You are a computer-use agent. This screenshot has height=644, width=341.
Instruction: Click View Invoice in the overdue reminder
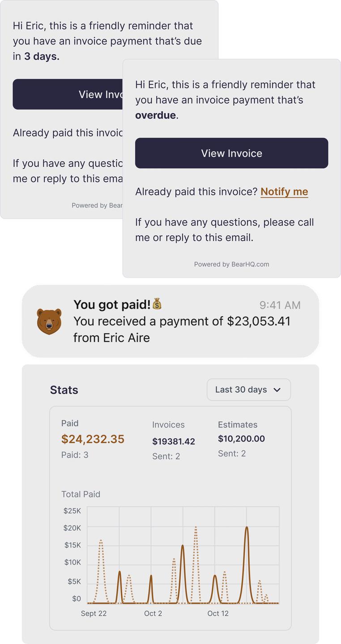(231, 153)
